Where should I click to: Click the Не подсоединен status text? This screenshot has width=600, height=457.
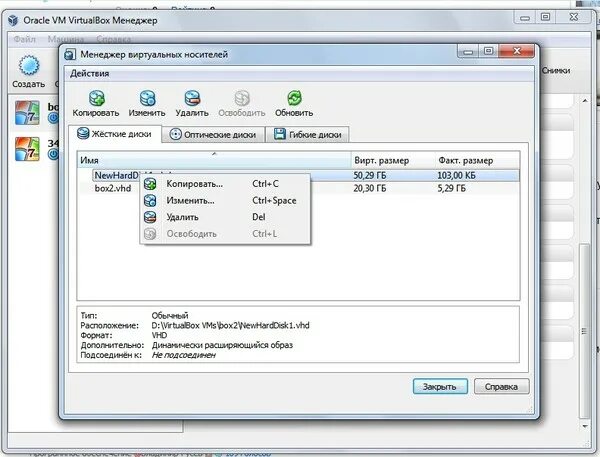(184, 355)
